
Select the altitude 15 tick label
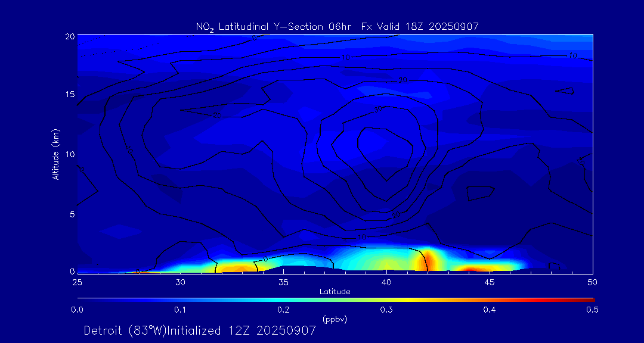tap(69, 95)
